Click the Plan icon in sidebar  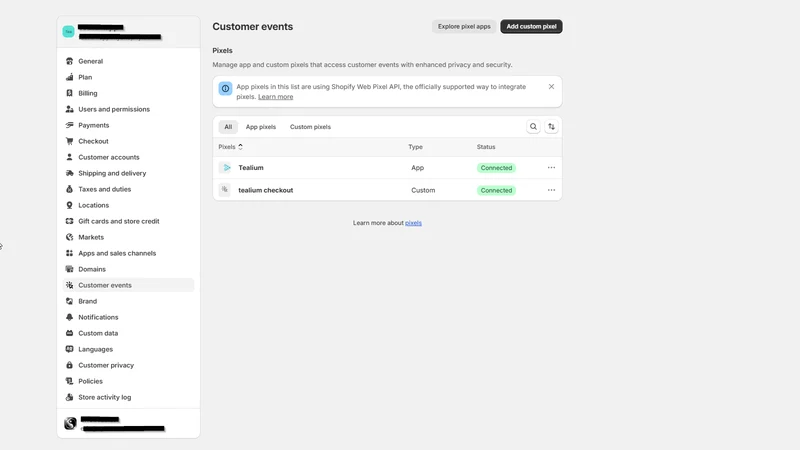[69, 77]
